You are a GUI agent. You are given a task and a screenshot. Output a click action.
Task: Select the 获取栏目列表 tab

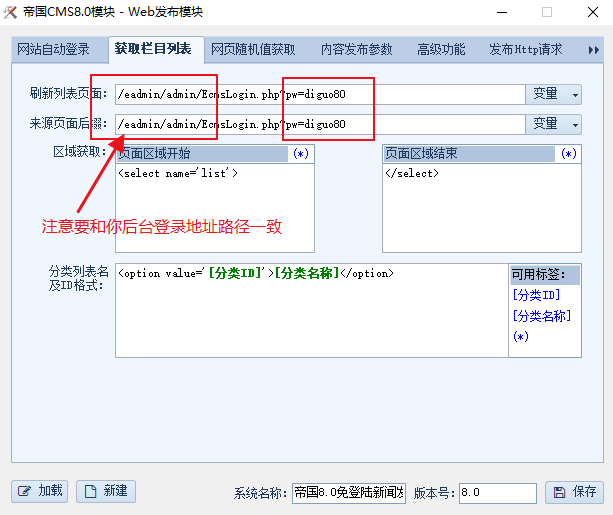[x=153, y=49]
